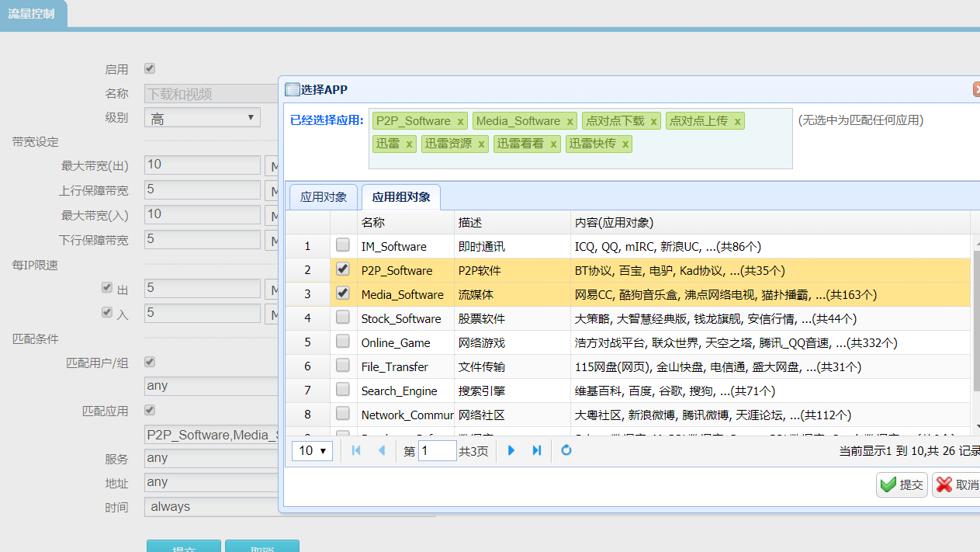Open the 级别 priority dropdown
This screenshot has width=980, height=552.
pos(203,118)
